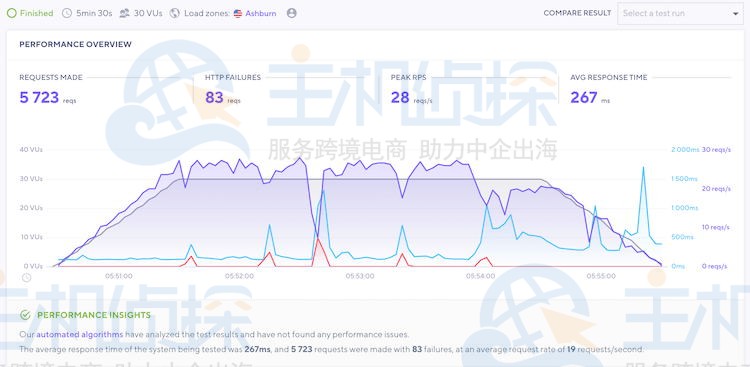Open the Select a test run dropdown
The height and width of the screenshot is (367, 750).
tap(680, 13)
